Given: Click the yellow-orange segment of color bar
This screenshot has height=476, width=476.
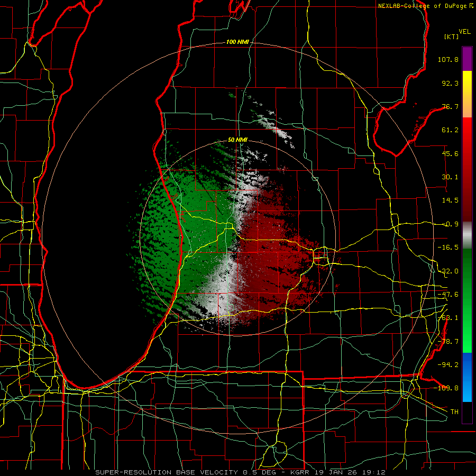Looking at the screenshot, I should tap(467, 94).
